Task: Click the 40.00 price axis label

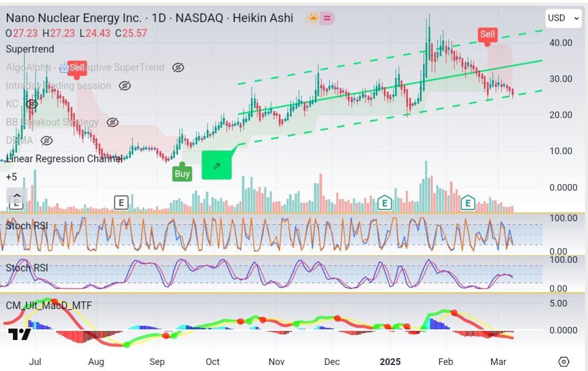Action: point(561,43)
